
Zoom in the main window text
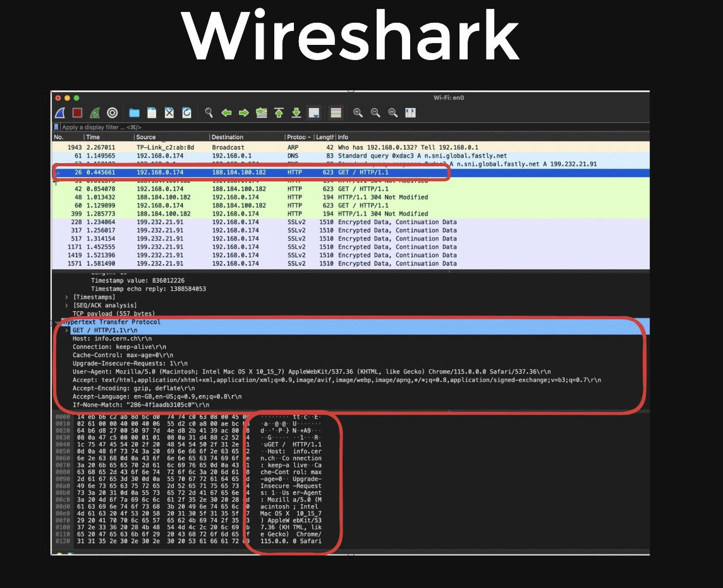pyautogui.click(x=358, y=113)
